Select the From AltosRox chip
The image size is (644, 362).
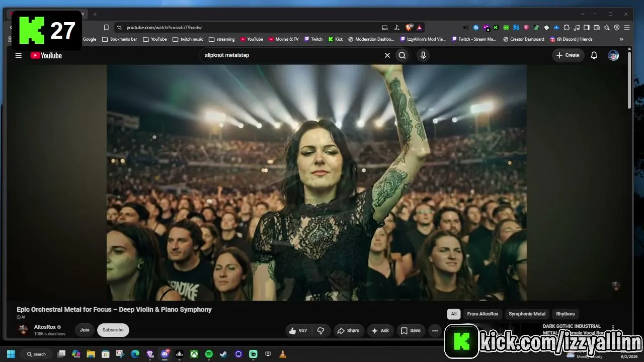click(482, 314)
